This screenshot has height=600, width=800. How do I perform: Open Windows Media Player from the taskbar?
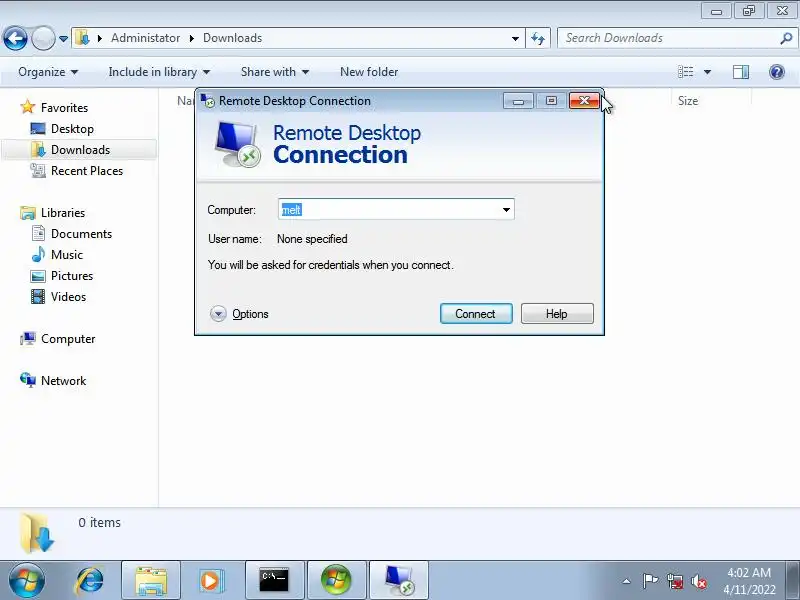(210, 581)
